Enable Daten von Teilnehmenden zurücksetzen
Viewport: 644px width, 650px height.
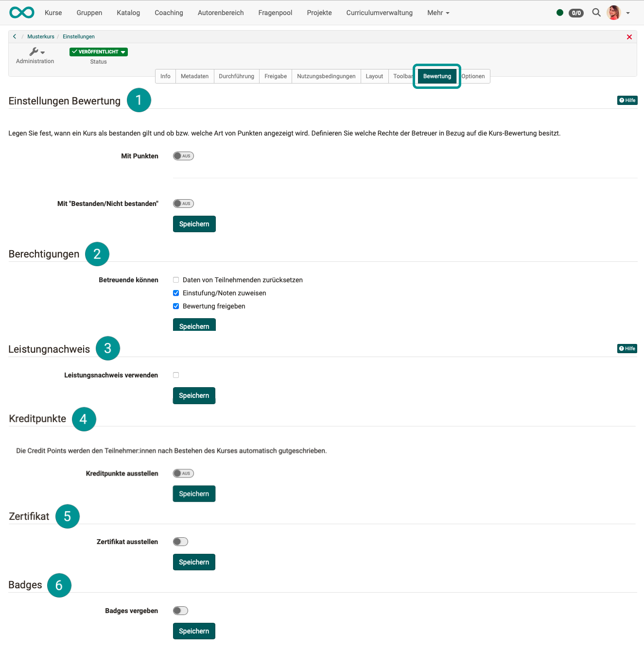point(175,280)
